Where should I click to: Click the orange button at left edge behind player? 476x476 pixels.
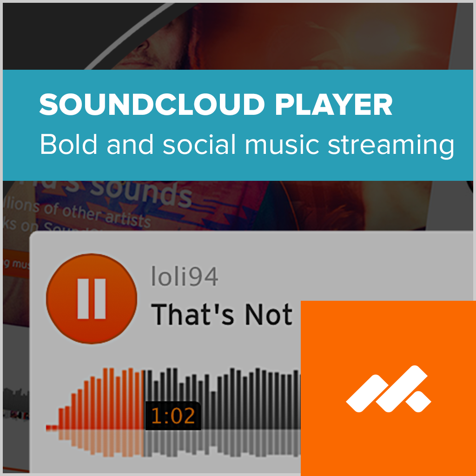(x=16, y=264)
